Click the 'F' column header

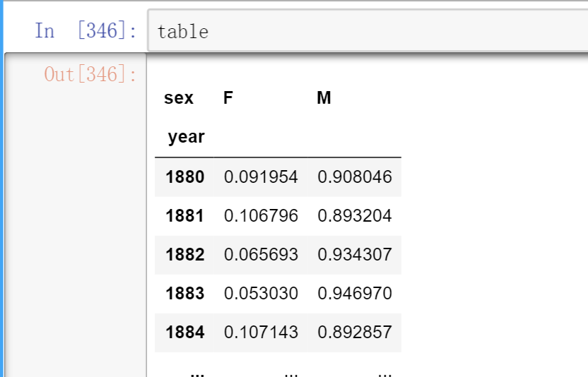pos(228,98)
